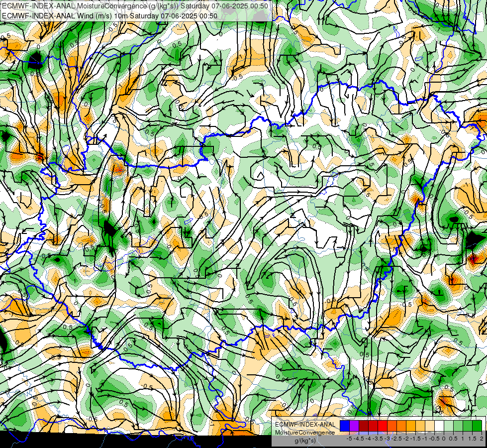Pick the legend swatch between -4 and -3.5
The height and width of the screenshot is (448, 487).
(373, 426)
